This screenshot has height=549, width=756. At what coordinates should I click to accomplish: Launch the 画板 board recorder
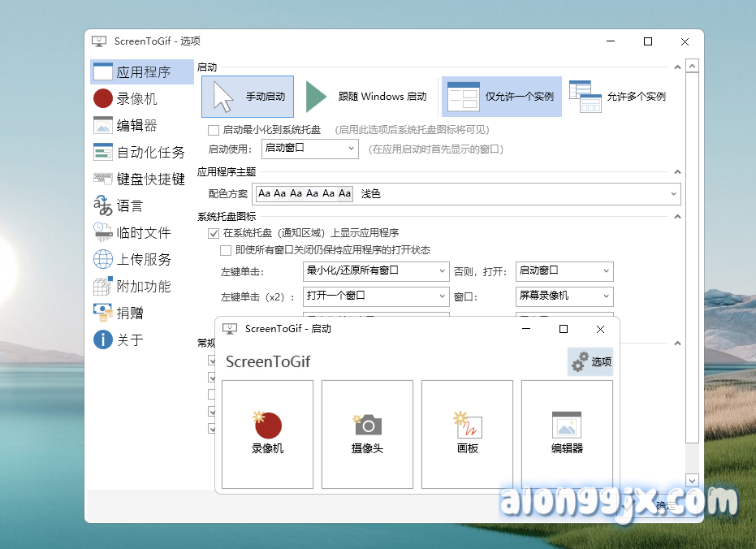pos(467,426)
